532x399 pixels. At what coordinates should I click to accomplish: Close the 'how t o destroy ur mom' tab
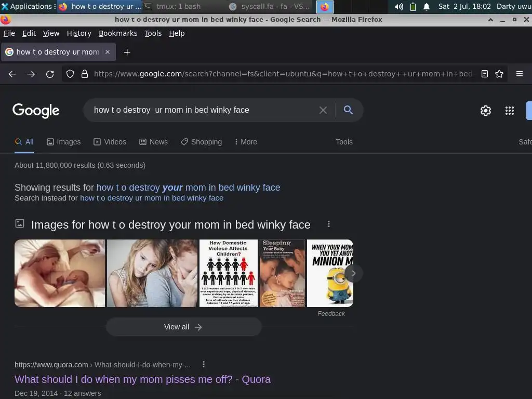pyautogui.click(x=108, y=52)
